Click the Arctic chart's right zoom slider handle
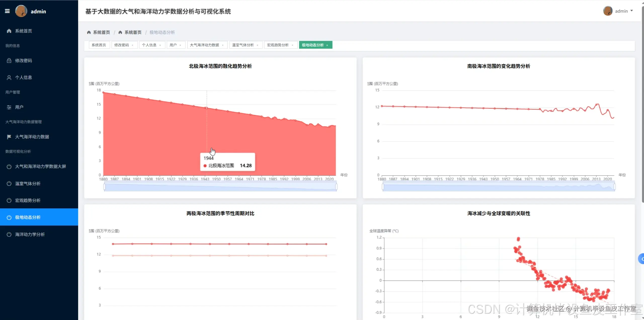Screen dimensions: 644x320 coord(336,187)
